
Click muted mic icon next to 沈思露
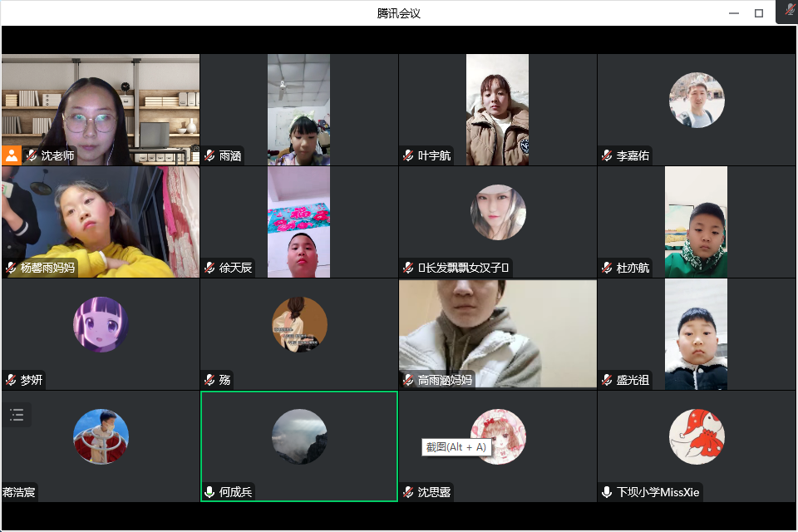(408, 492)
